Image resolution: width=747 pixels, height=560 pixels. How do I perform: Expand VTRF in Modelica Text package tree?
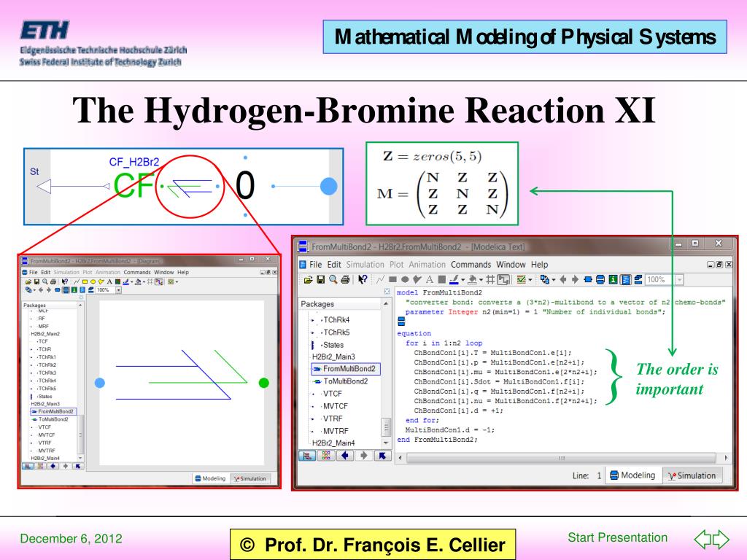point(312,419)
